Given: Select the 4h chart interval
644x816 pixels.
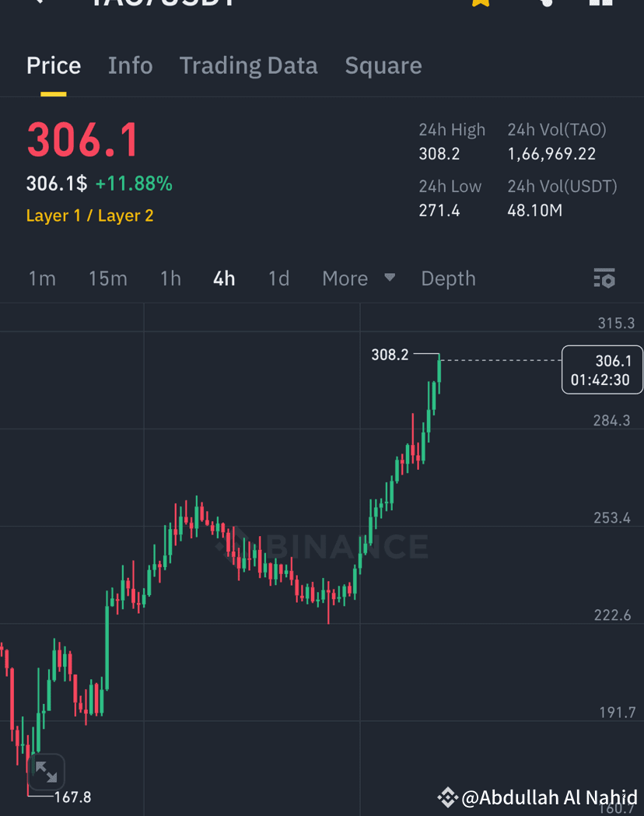Looking at the screenshot, I should pos(224,279).
